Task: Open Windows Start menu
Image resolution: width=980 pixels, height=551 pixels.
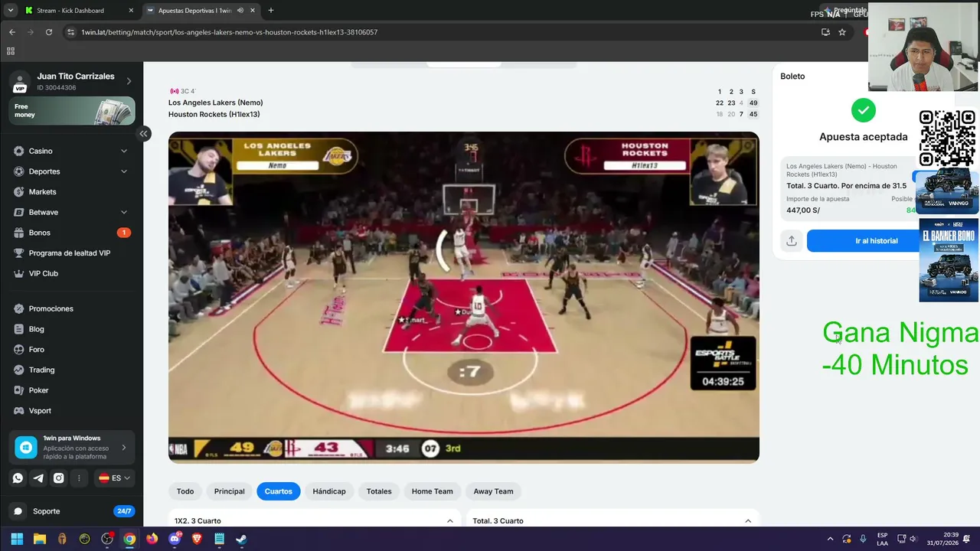Action: click(17, 539)
